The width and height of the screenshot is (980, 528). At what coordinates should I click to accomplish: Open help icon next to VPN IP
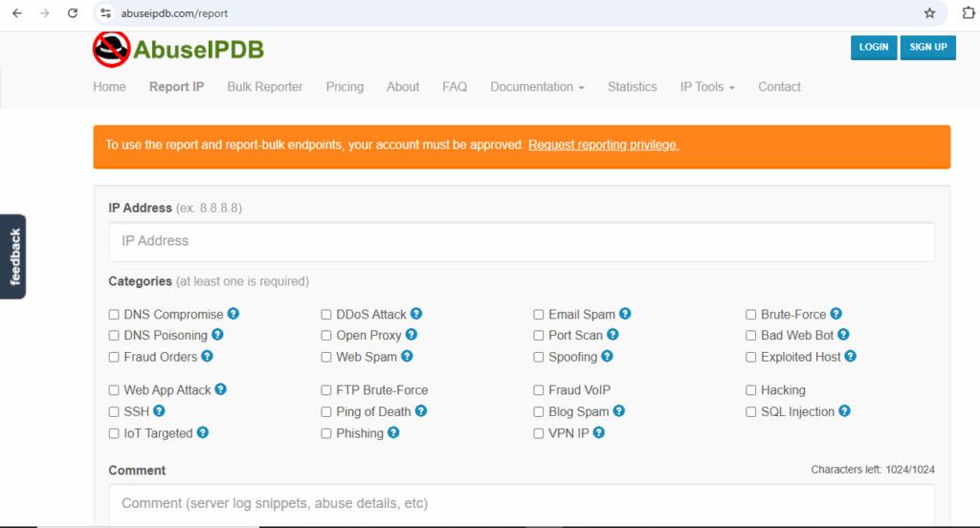599,432
